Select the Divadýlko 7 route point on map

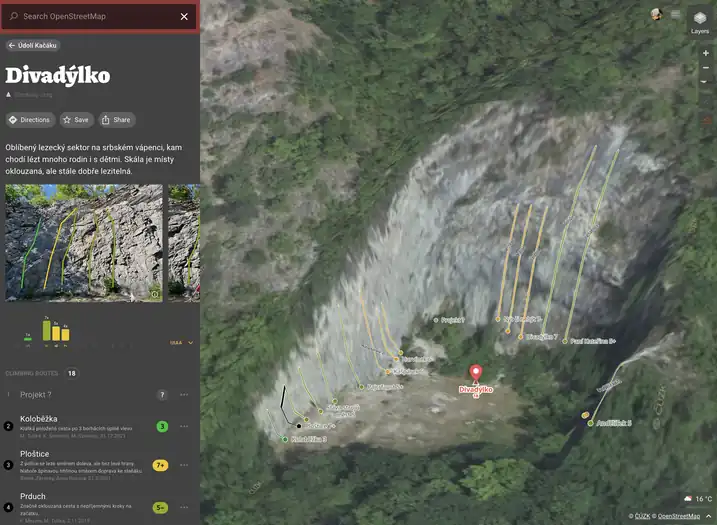pyautogui.click(x=521, y=337)
